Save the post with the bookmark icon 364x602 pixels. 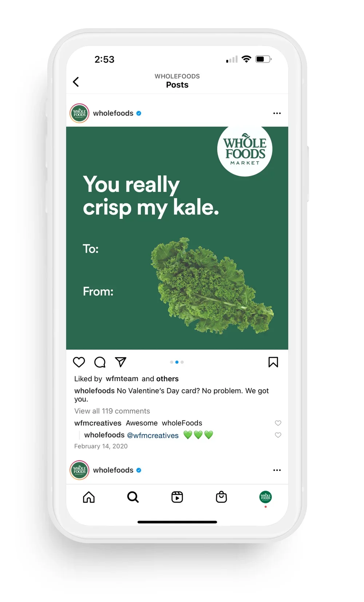(273, 362)
